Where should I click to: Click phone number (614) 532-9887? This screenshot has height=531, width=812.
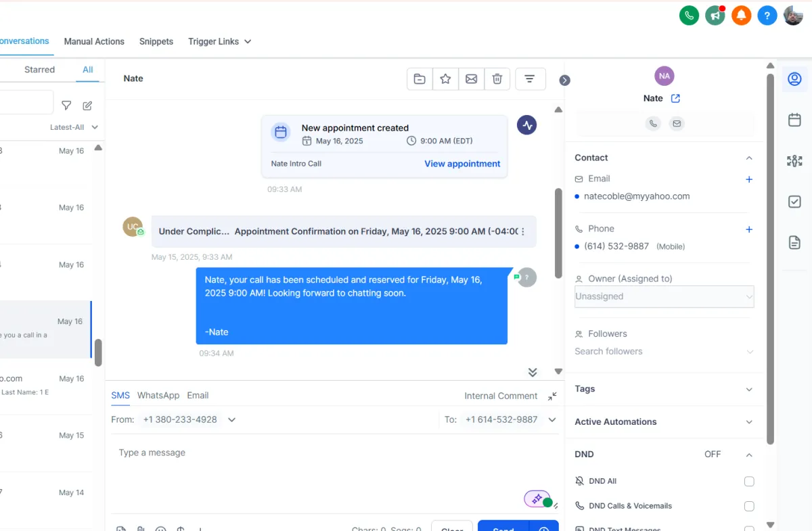[616, 247]
